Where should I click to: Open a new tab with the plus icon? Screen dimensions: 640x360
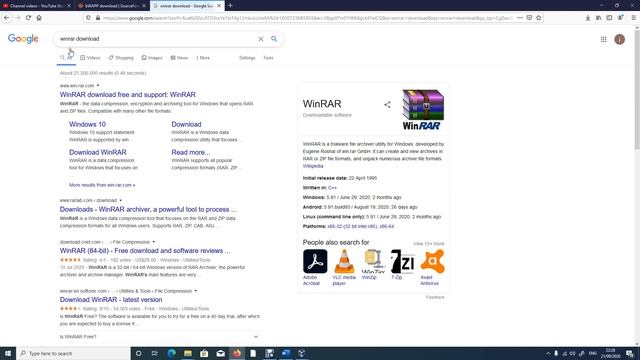[230, 6]
